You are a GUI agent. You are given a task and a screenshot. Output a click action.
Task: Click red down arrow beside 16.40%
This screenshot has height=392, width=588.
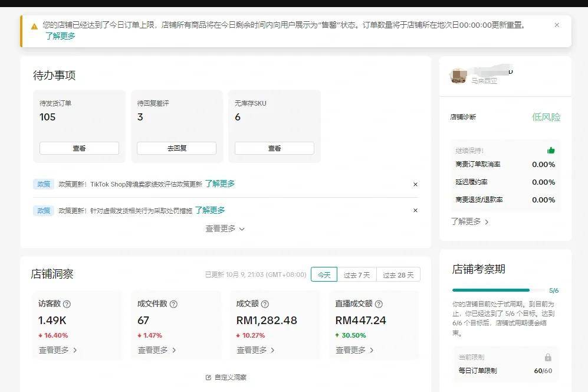pyautogui.click(x=40, y=335)
